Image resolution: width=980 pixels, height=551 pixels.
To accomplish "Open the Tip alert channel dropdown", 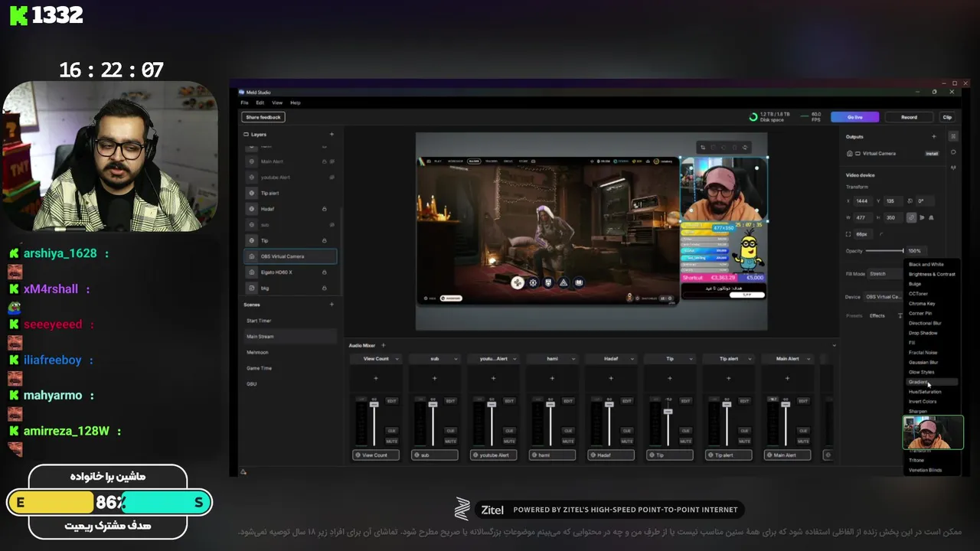I will 750,359.
